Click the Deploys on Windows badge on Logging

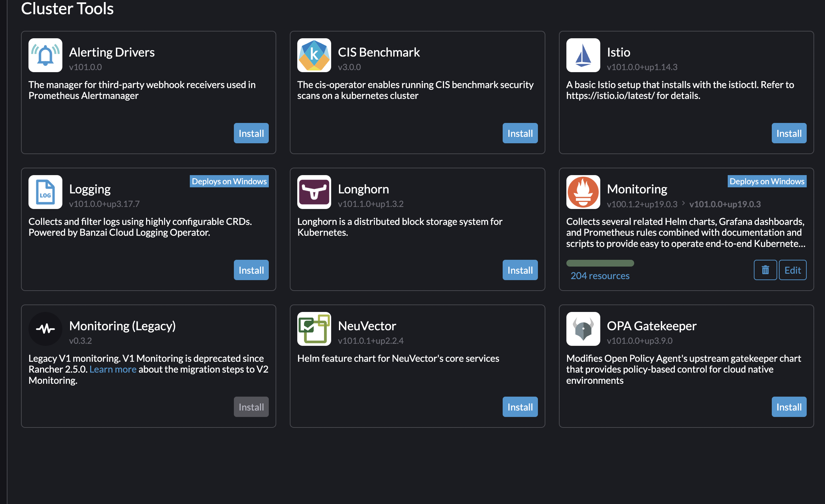pos(229,181)
